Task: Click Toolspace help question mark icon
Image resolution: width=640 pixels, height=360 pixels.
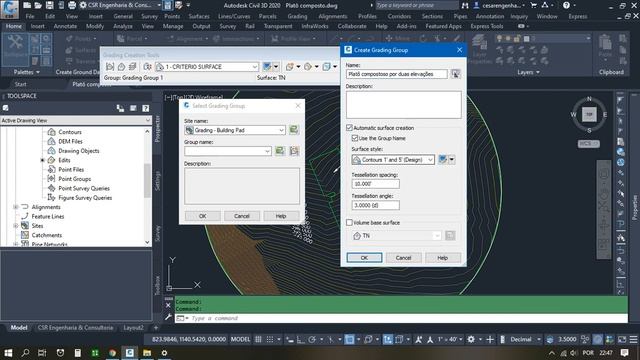Action: [x=146, y=108]
